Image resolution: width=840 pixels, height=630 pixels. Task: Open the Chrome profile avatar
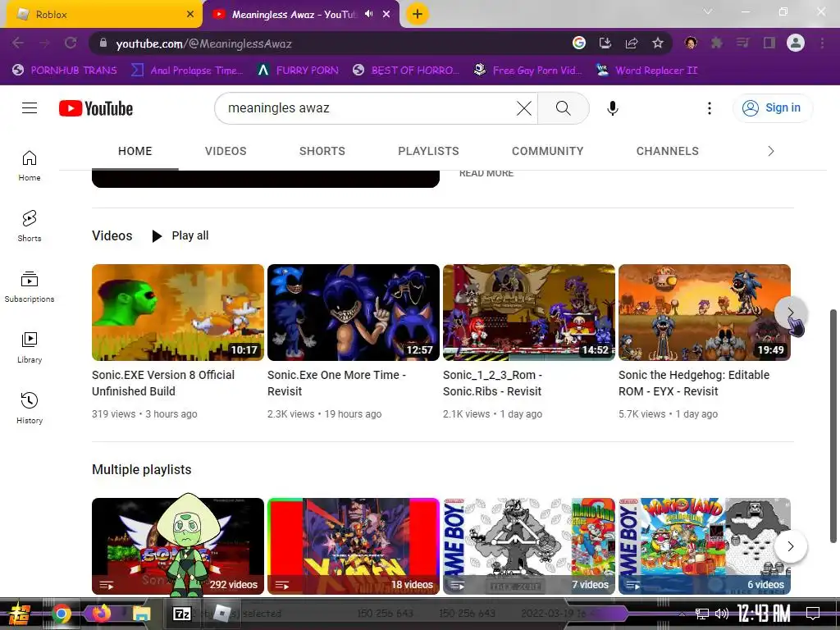point(796,43)
